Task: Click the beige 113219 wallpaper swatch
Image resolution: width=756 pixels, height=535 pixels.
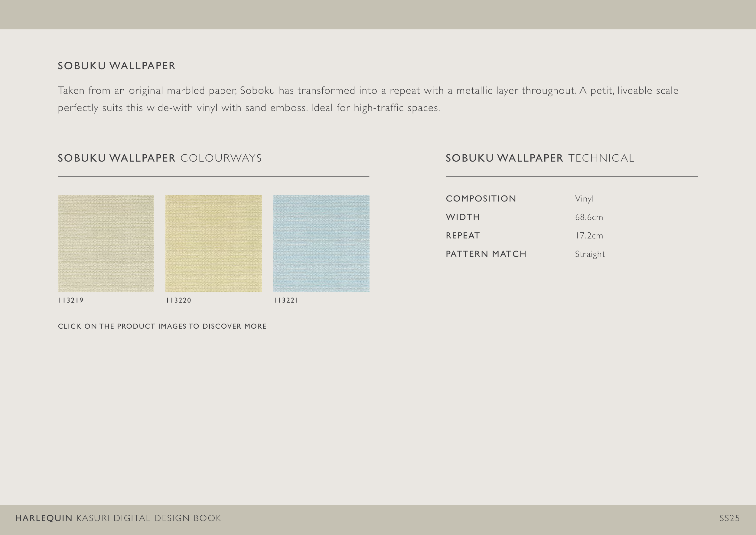Action: tap(106, 243)
